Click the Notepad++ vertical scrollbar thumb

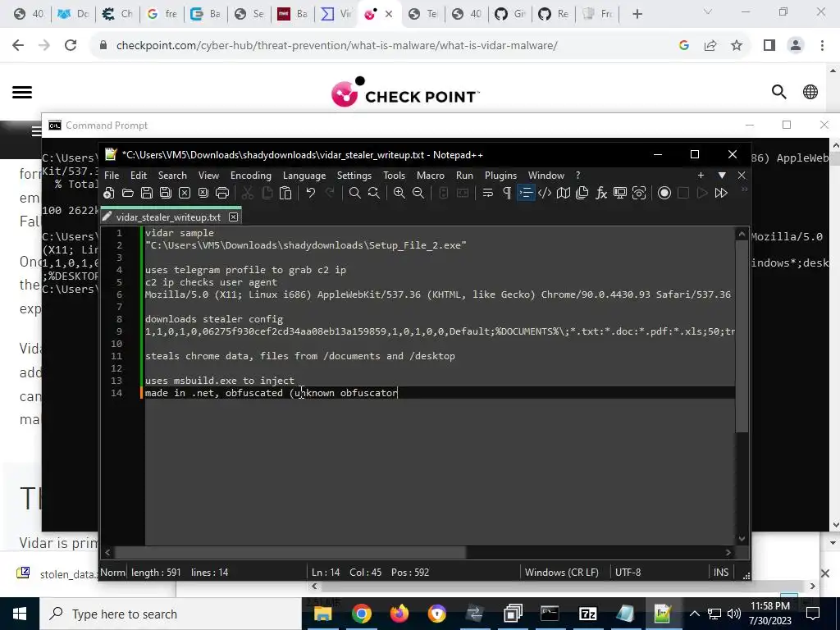tap(742, 336)
